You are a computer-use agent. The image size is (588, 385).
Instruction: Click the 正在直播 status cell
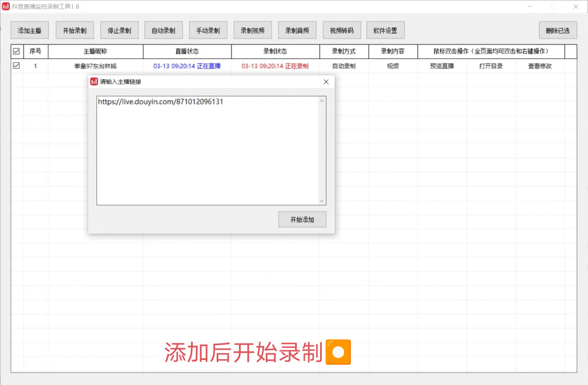click(187, 66)
